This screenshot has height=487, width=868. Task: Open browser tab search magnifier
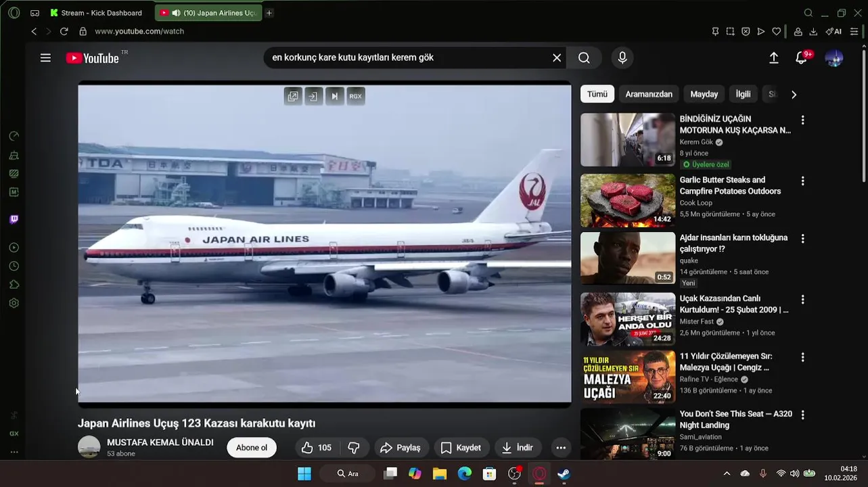[808, 13]
